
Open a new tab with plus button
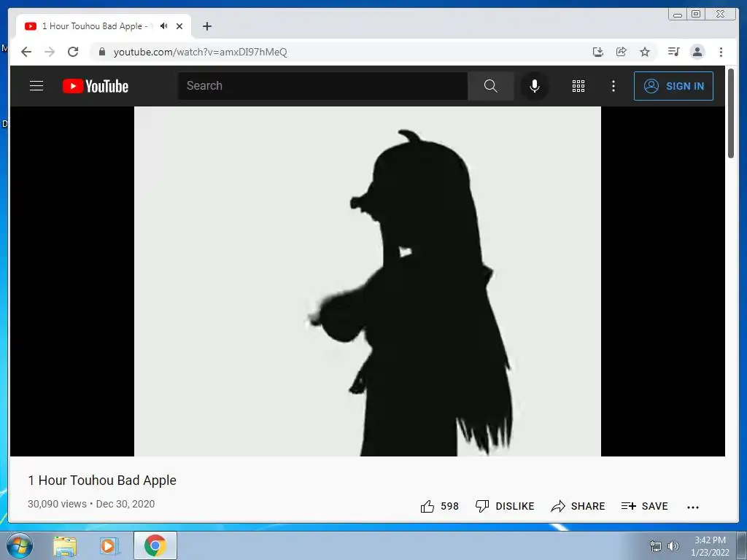point(206,26)
